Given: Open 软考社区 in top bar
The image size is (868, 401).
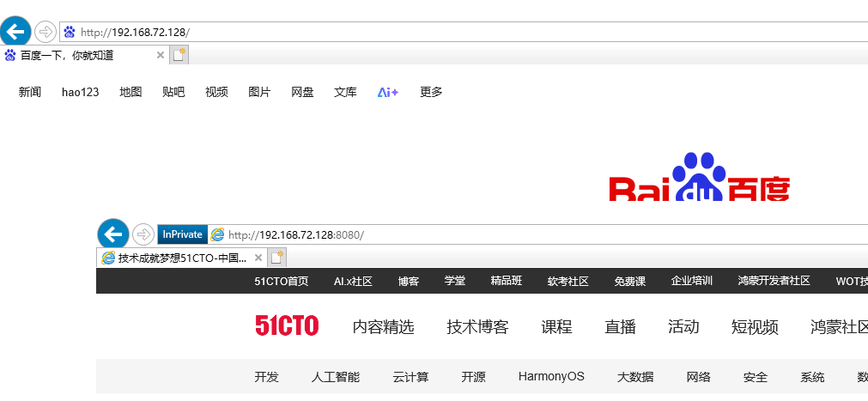Looking at the screenshot, I should click(x=568, y=282).
